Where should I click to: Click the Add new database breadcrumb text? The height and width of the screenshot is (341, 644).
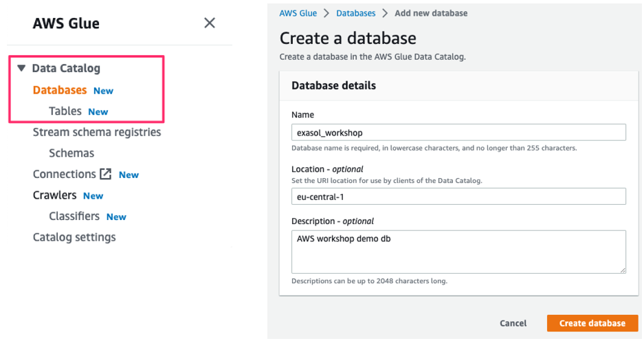(431, 13)
